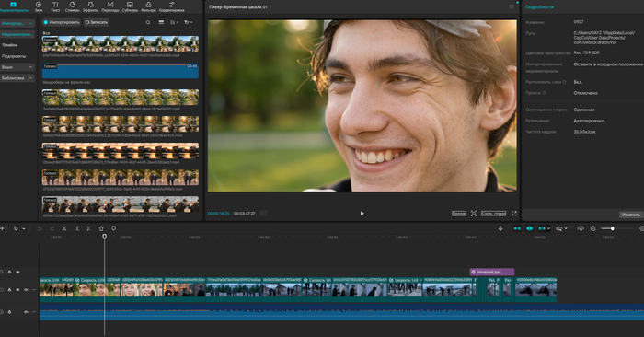644x337 pixels.
Task: Toggle main track magnet
Action: tap(517, 228)
